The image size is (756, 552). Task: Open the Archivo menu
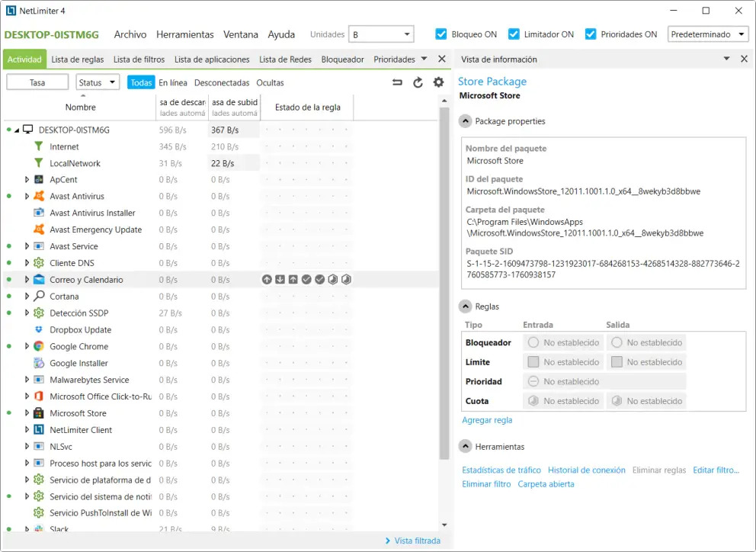click(x=130, y=34)
